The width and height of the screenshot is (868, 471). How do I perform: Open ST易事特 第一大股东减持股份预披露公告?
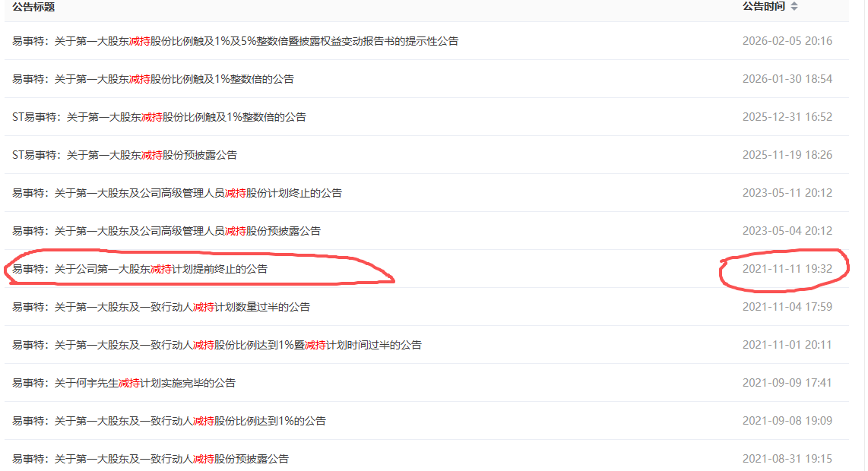(x=125, y=155)
